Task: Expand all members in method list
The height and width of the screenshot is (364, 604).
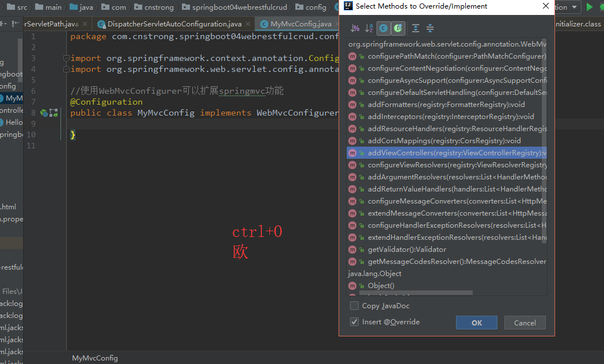Action: pos(416,28)
